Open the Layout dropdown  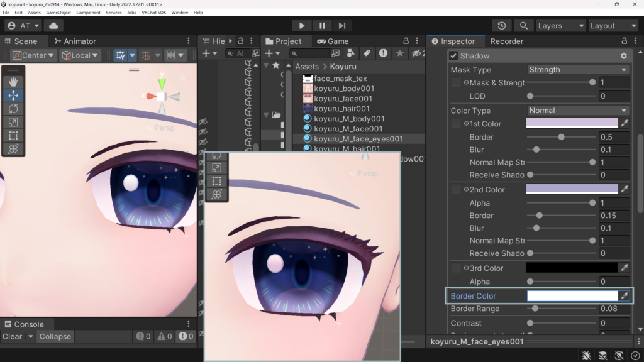tap(613, 25)
